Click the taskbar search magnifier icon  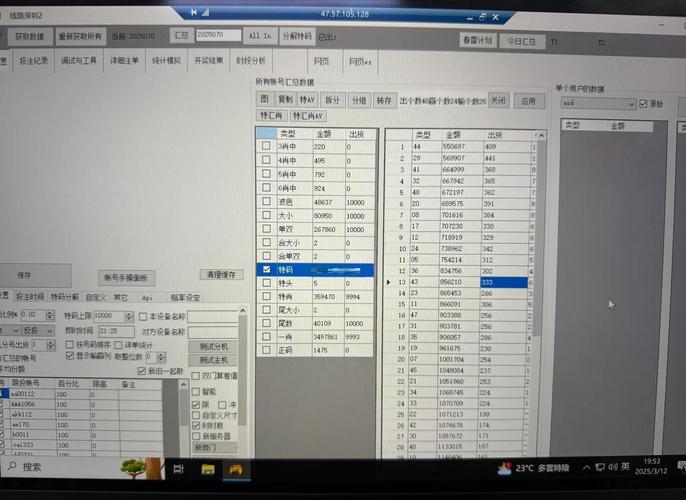click(x=12, y=466)
